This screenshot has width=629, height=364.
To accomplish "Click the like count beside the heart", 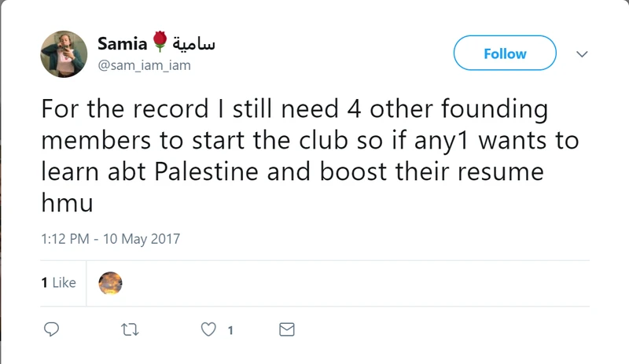I will [x=230, y=331].
